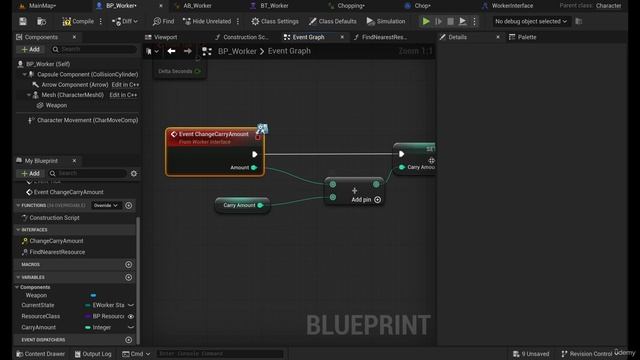Focus the Components search field
This screenshot has width=640, height=360.
95,49
